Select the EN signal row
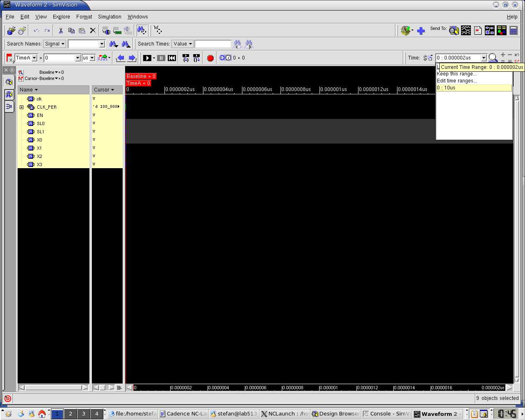 click(54, 115)
